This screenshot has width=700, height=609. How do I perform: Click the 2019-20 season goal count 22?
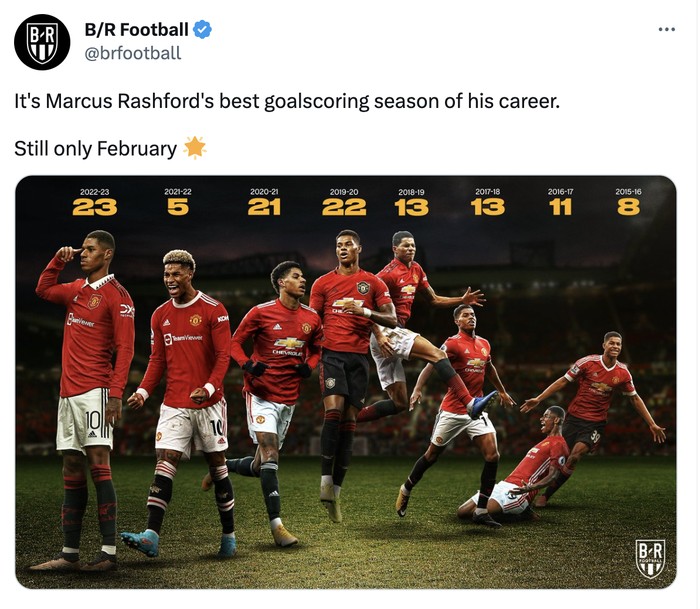tap(344, 207)
